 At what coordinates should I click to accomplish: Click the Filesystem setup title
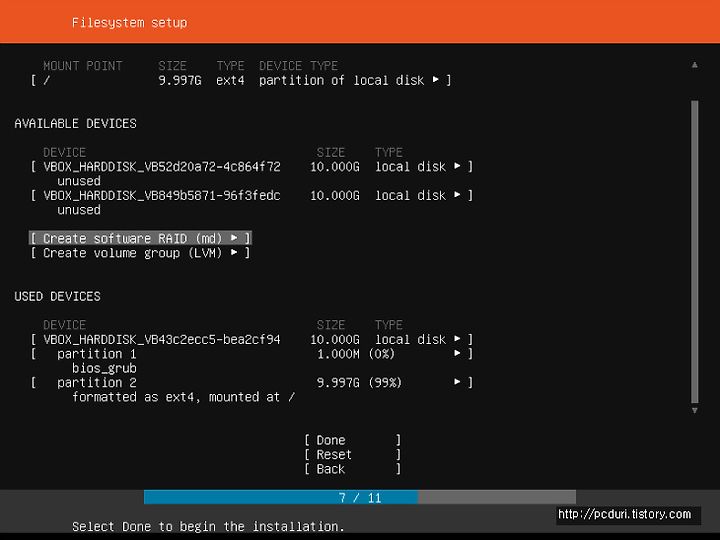coord(129,22)
